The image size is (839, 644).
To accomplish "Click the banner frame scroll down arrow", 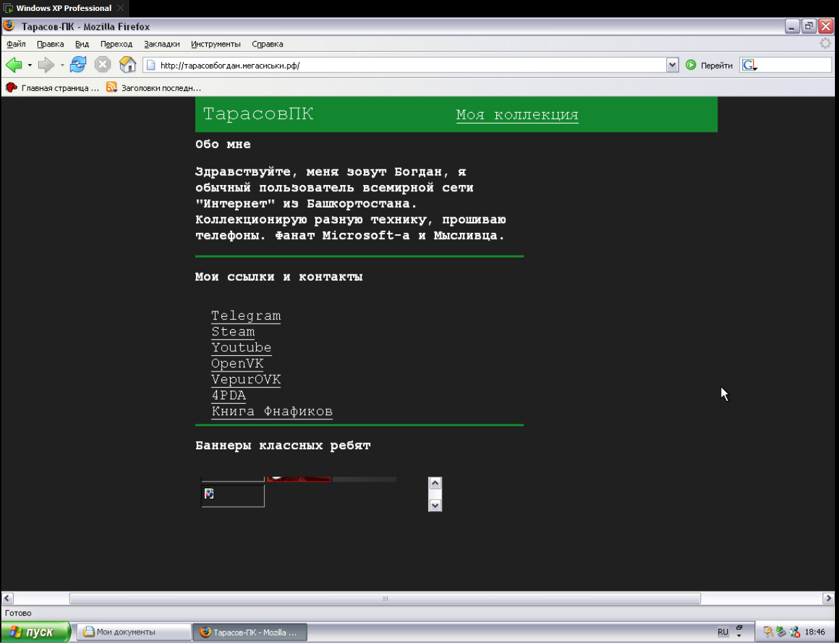I will 435,505.
